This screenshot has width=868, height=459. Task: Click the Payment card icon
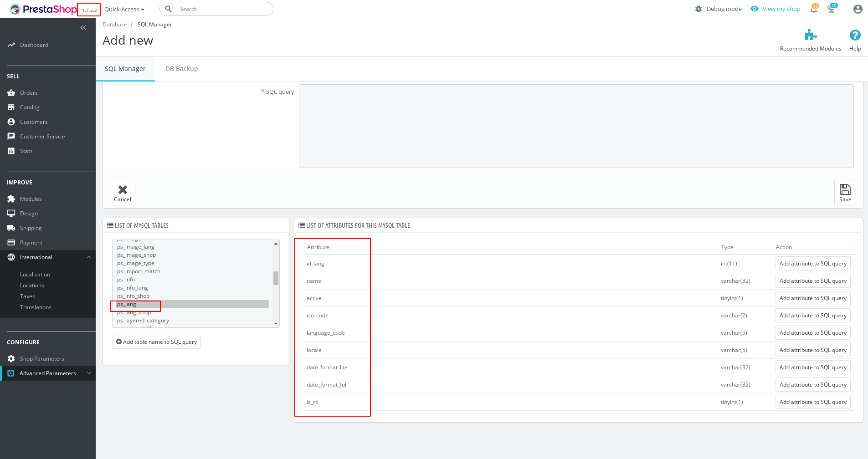(x=11, y=243)
